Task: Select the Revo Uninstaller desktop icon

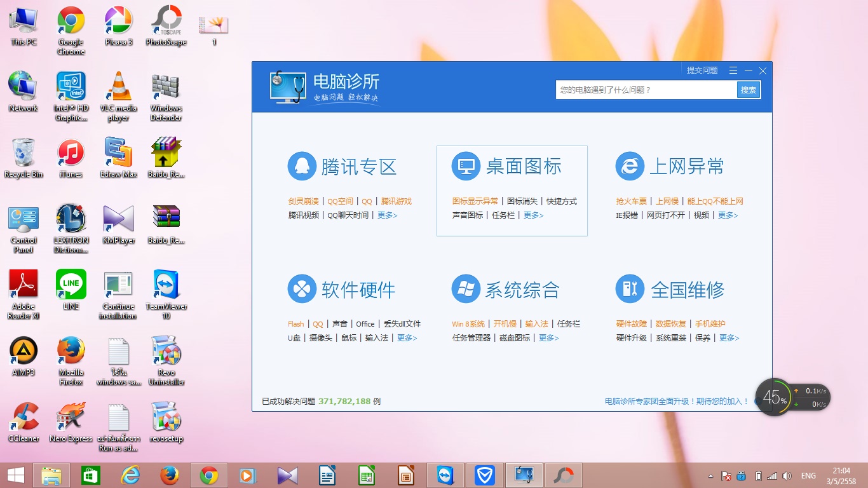Action: (x=166, y=360)
